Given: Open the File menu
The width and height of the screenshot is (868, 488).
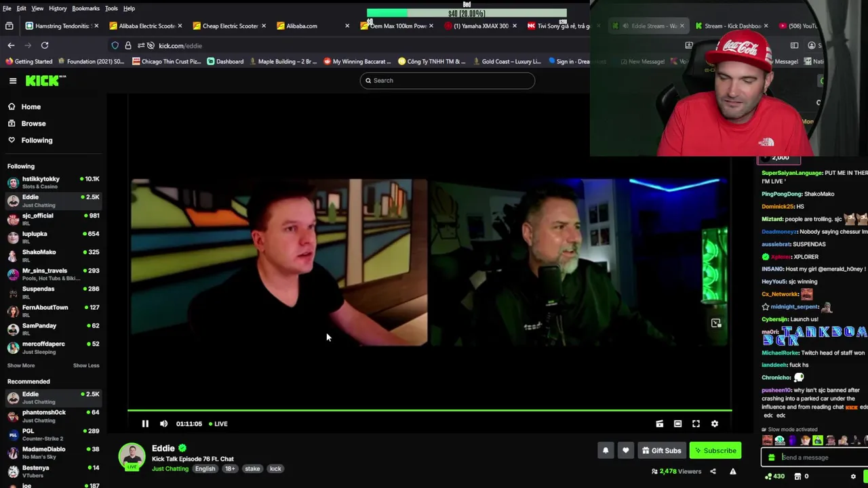Looking at the screenshot, I should point(7,8).
